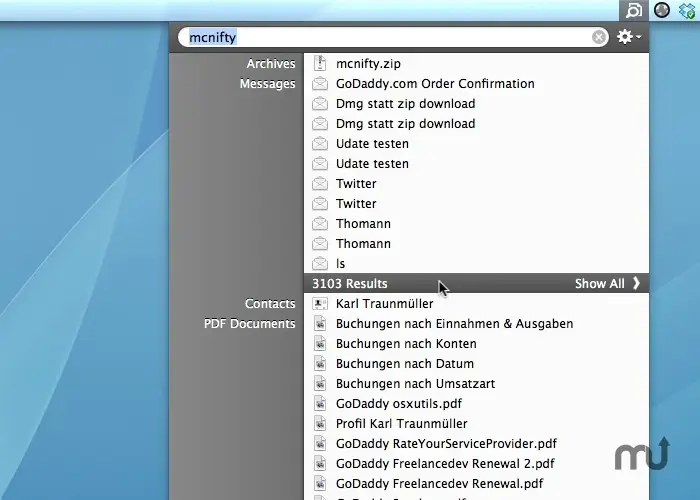
Task: Click PDF icon of GoDaddy Freelancedev Renewal.pdf
Action: [x=320, y=483]
